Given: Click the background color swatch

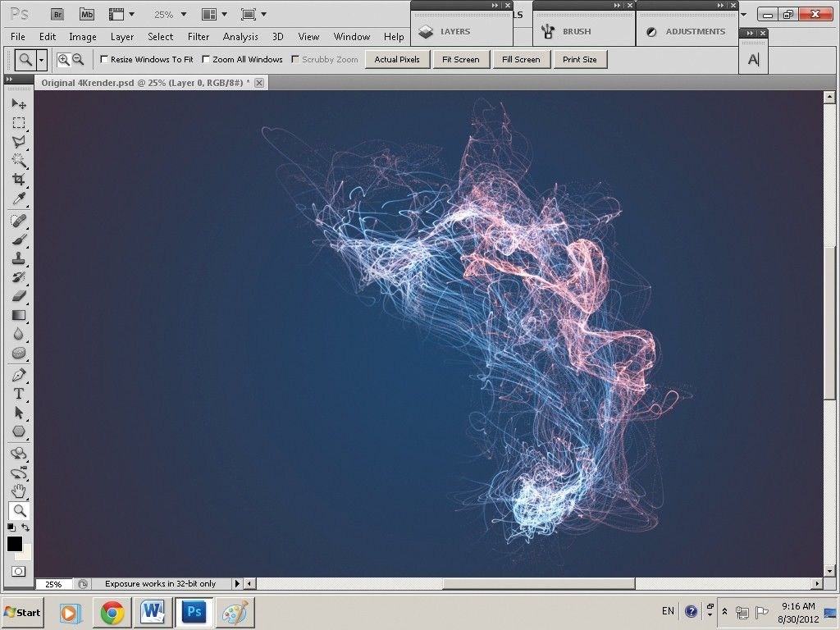Looking at the screenshot, I should [x=27, y=555].
